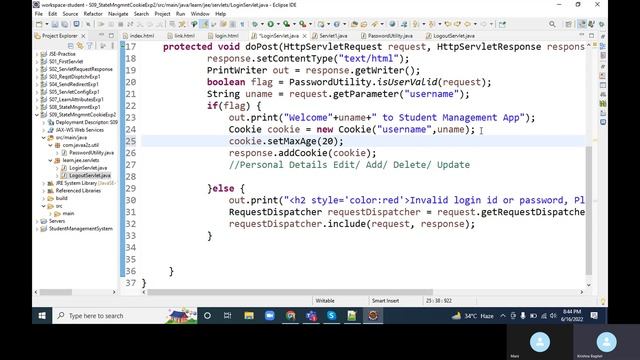Expand the Servers node
The image size is (640, 360).
[x=37, y=221]
